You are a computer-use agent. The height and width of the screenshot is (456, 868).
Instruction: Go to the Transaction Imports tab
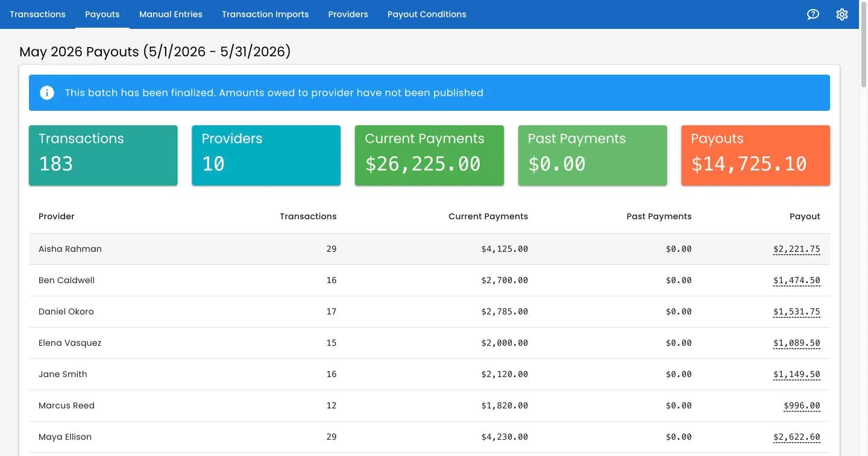coord(265,14)
